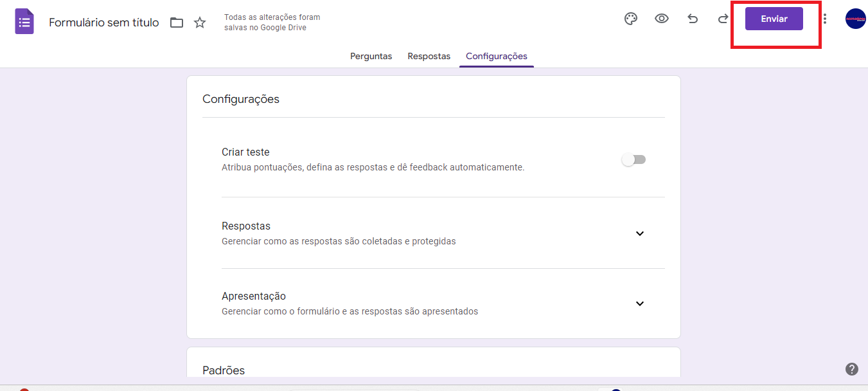
Task: Open the Help button
Action: point(851,368)
